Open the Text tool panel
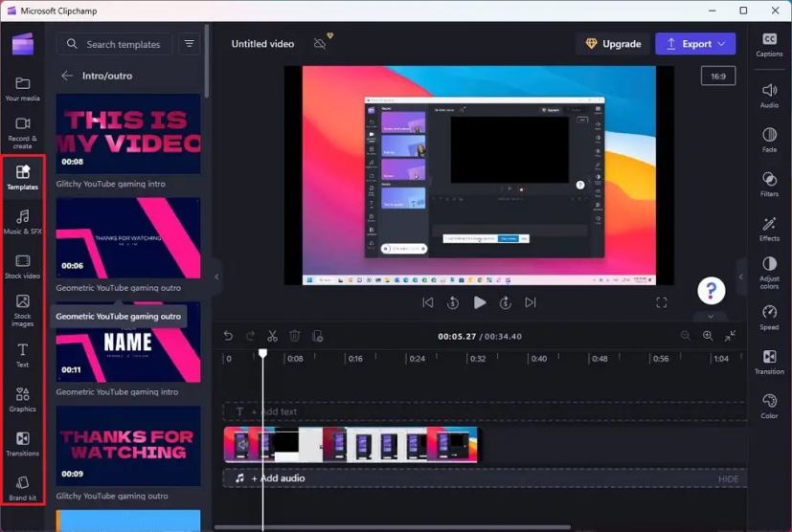 tap(22, 355)
